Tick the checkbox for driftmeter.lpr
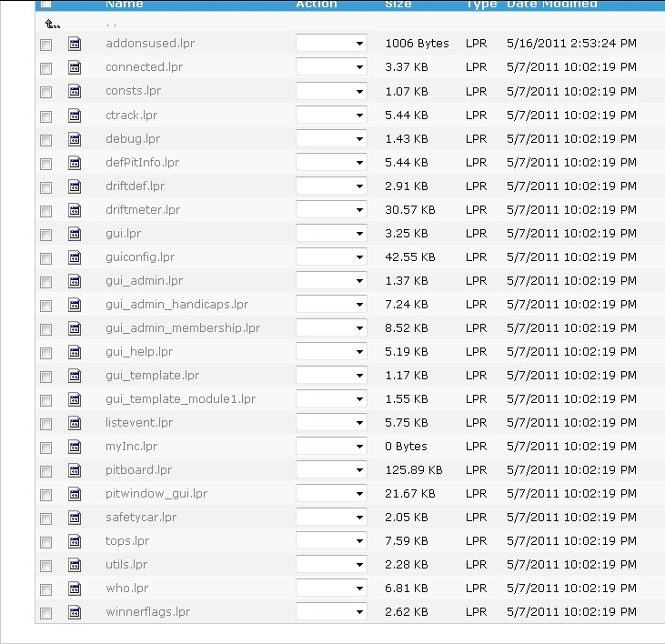The image size is (665, 644). (45, 211)
